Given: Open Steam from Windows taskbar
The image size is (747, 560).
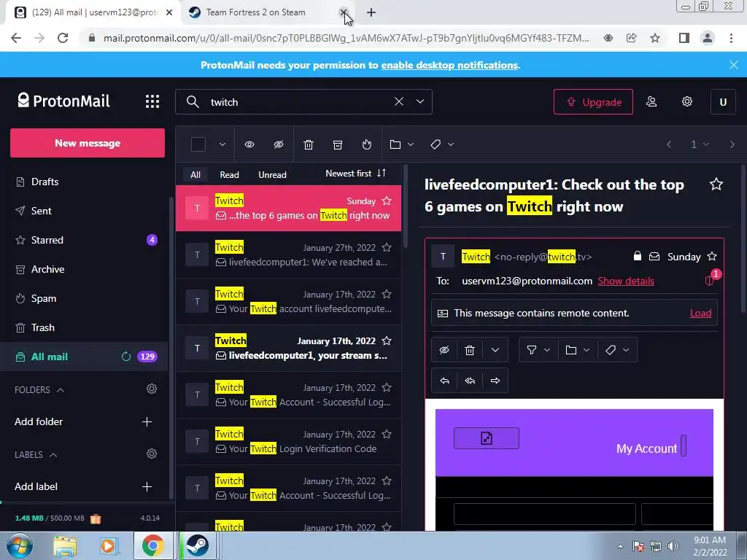Looking at the screenshot, I should 197,545.
